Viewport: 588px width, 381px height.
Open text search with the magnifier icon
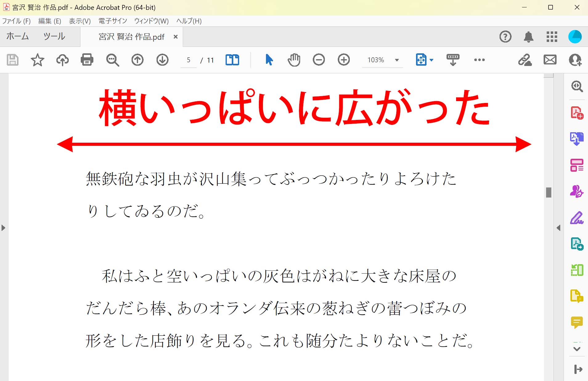coord(112,60)
